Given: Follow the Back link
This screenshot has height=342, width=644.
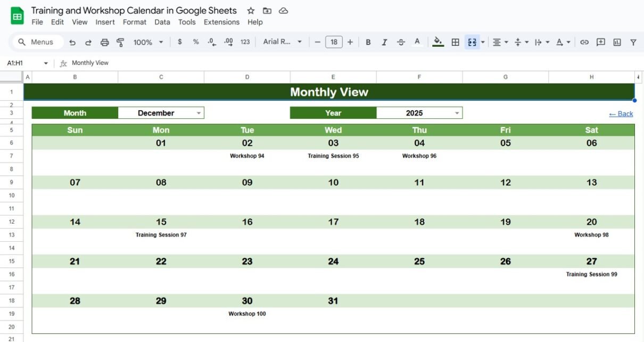Looking at the screenshot, I should pos(621,113).
